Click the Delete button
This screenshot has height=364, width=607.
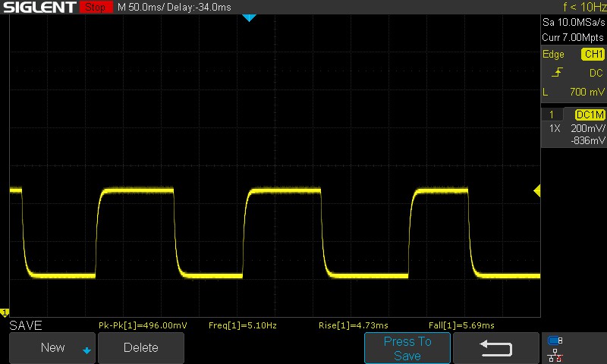(x=141, y=348)
